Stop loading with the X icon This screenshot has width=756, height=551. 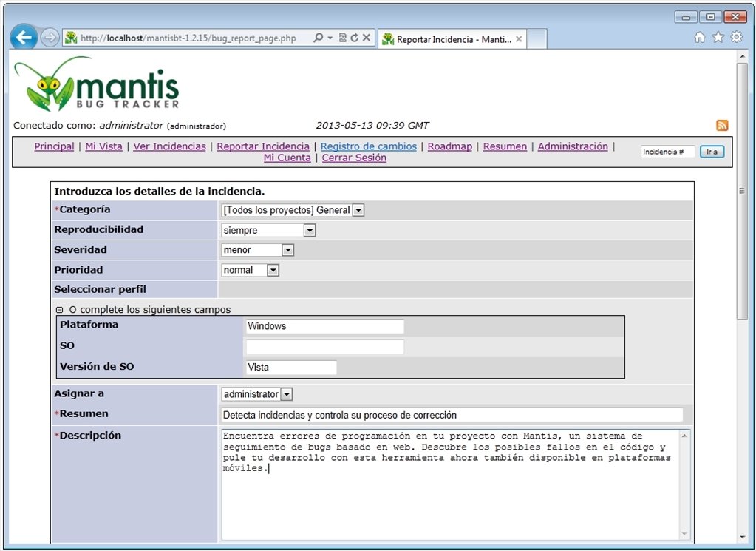(x=367, y=38)
